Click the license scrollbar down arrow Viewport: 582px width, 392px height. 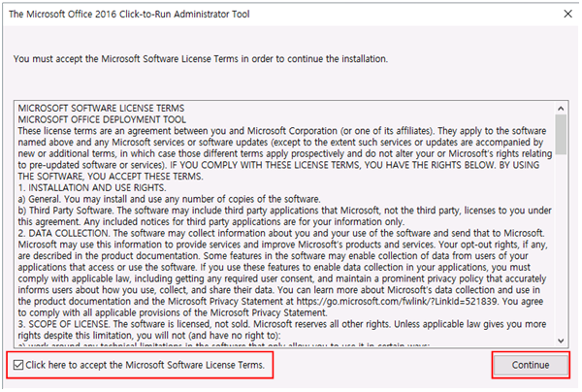(561, 341)
